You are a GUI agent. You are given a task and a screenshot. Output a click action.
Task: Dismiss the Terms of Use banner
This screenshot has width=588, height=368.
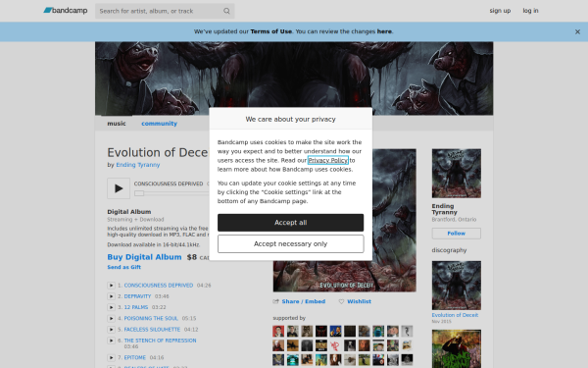click(x=577, y=32)
